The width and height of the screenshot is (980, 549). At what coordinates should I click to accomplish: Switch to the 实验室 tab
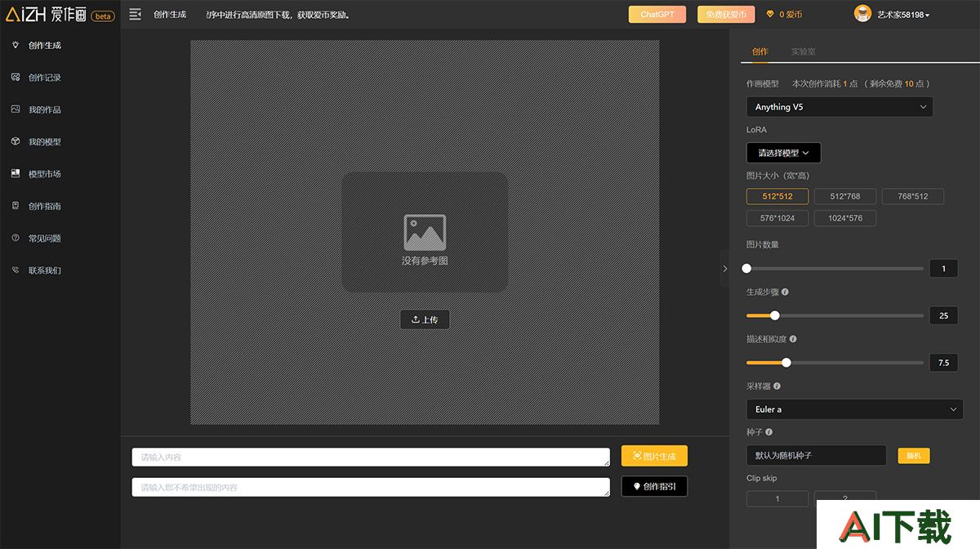(803, 51)
